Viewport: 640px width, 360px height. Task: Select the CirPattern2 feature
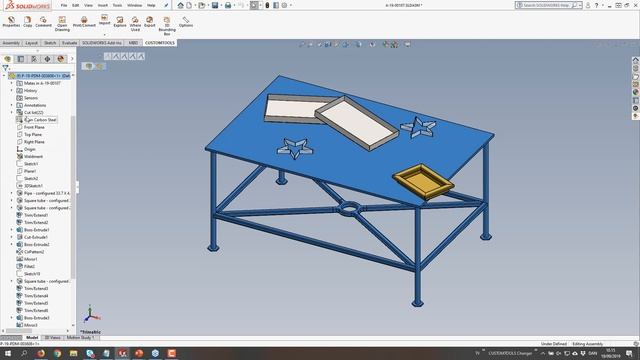coord(30,252)
